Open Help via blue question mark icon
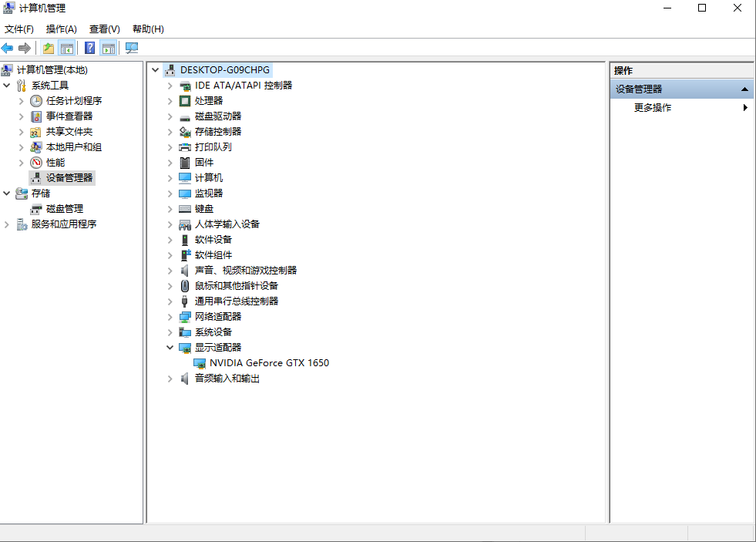The image size is (756, 542). 89,49
